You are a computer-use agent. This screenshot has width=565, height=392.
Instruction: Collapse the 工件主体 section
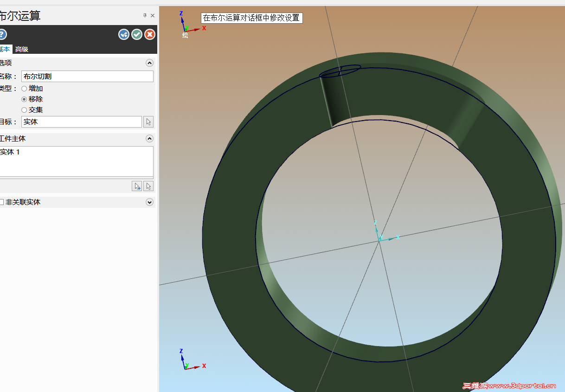(149, 139)
